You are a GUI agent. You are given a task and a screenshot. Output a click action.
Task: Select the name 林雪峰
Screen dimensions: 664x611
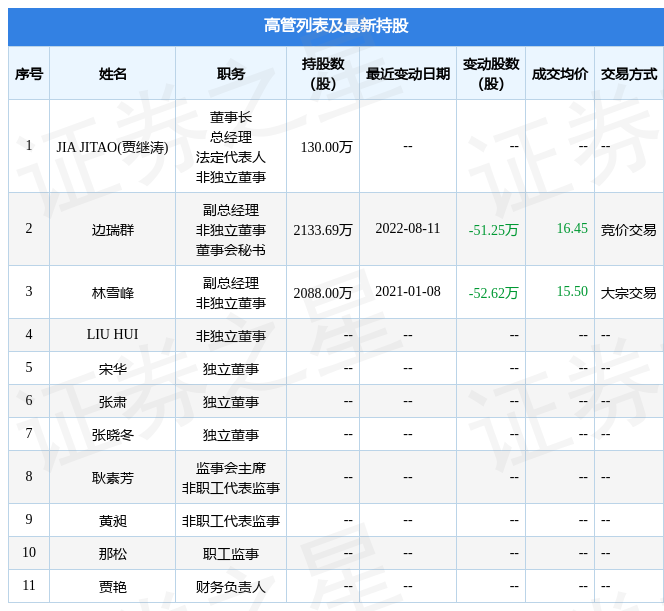113,293
